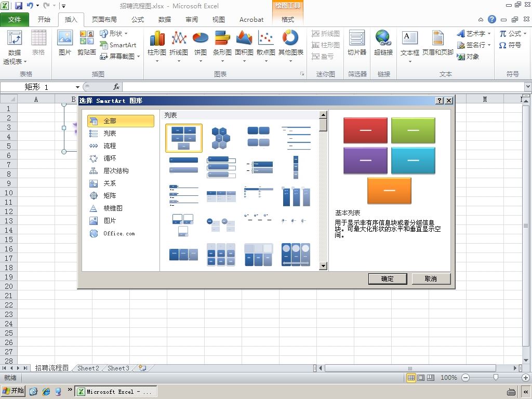Image resolution: width=532 pixels, height=399 pixels.
Task: Open the Name Box dropdown
Action: click(x=77, y=87)
